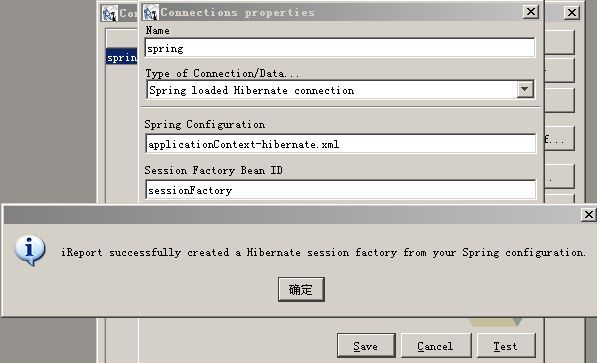This screenshot has width=597, height=363.
Task: Click the Save button
Action: point(366,345)
